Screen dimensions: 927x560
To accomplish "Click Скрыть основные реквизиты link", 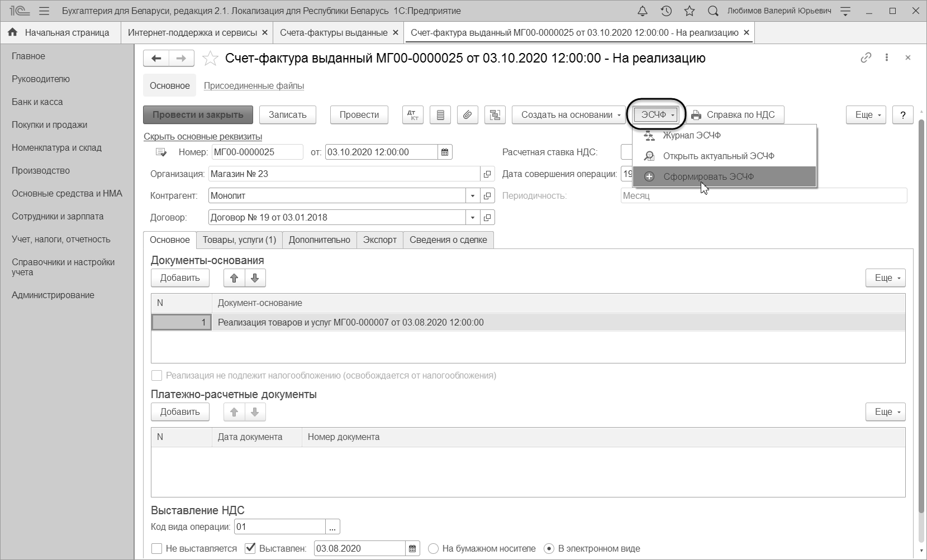I will point(203,136).
